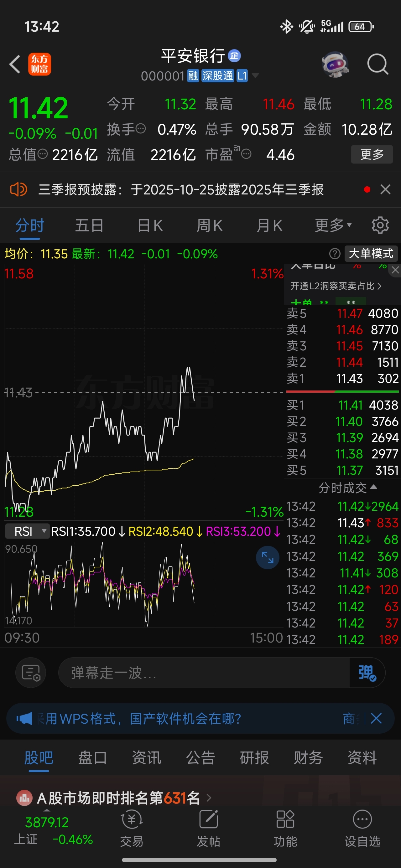This screenshot has height=868, width=401.
Task: Expand chart to fullscreen icon
Action: (x=268, y=557)
